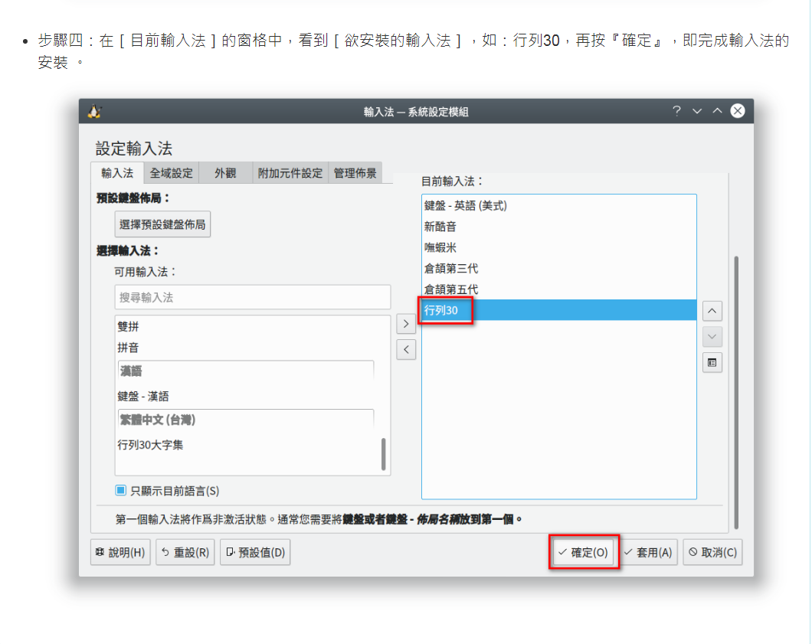
Task: Close the 輸入法 settings window
Action: click(x=738, y=111)
